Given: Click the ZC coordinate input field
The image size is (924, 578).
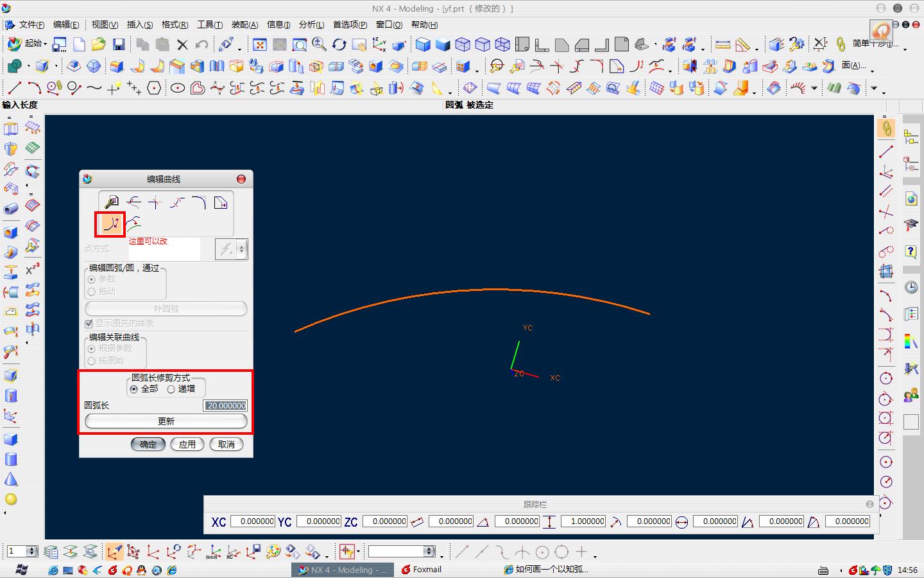Looking at the screenshot, I should [x=385, y=521].
